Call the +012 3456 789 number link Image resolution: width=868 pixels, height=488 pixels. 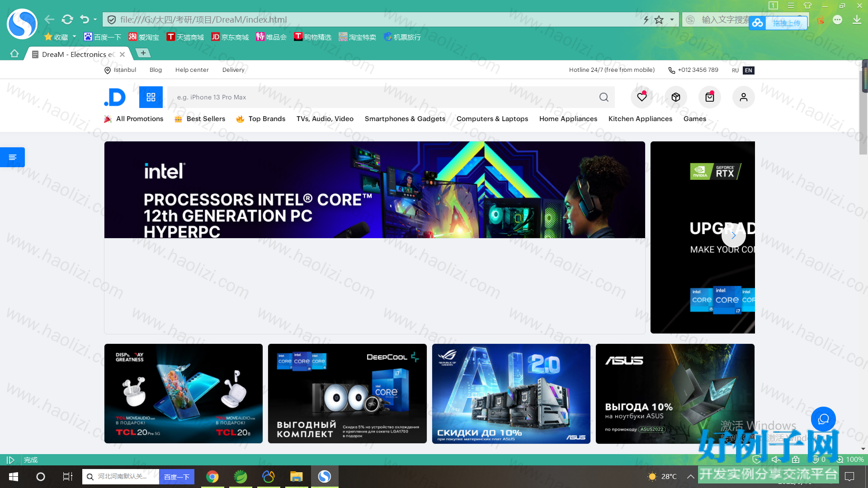point(698,70)
